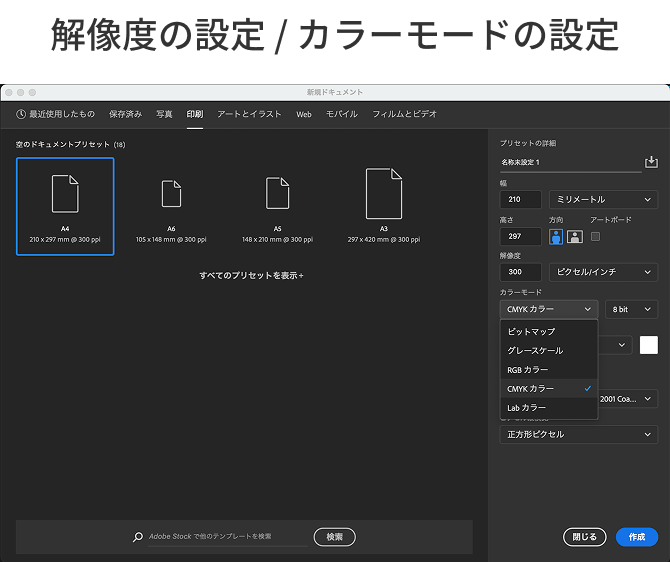Open the ミリメートル units dropdown
The width and height of the screenshot is (670, 562).
[x=603, y=199]
